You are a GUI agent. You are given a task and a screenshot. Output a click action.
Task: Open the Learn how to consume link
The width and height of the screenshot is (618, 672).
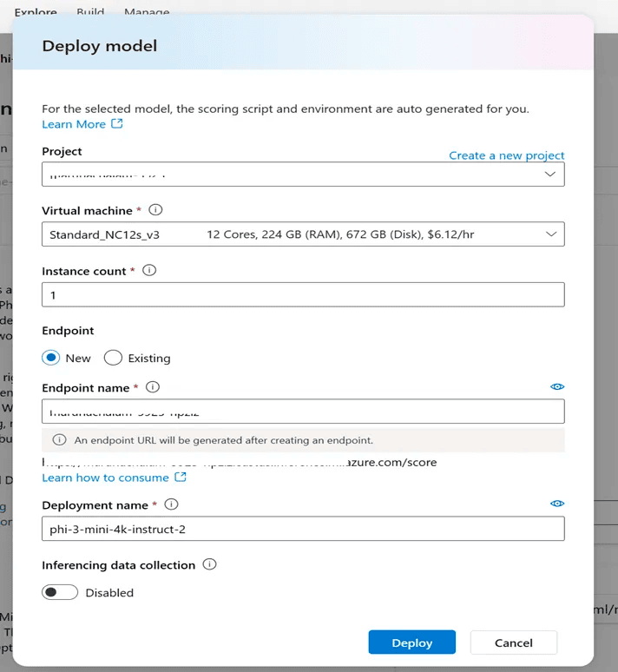(x=105, y=478)
